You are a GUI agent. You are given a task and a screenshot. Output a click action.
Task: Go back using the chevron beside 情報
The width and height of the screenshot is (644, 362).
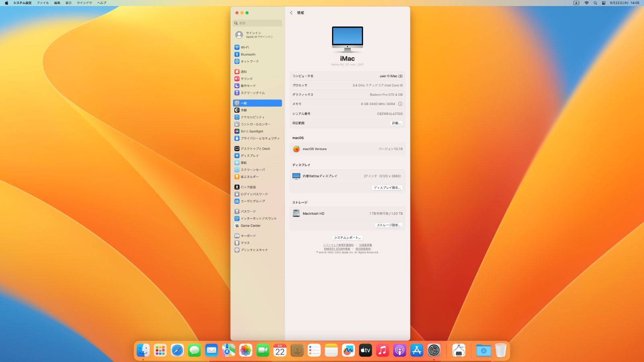point(291,13)
